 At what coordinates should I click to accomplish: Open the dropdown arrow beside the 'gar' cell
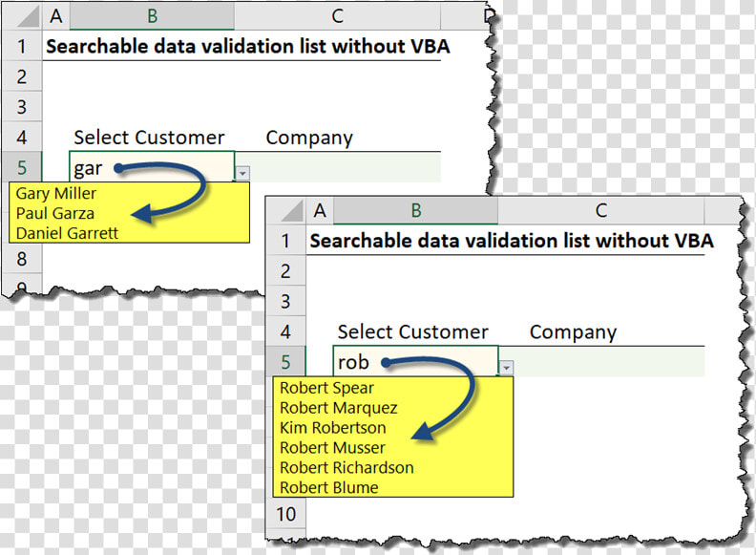tap(242, 173)
